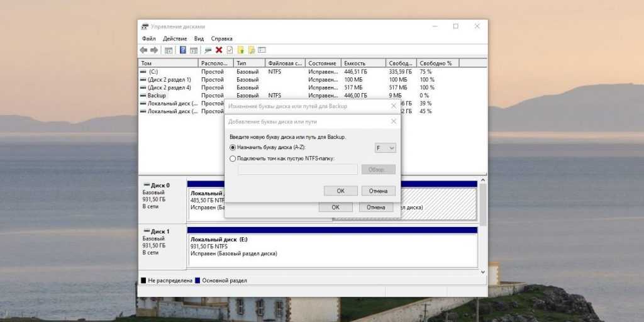Screen dimensions: 644x322
Task: Click the down arrow of disk pane scrollbar
Action: click(483, 272)
